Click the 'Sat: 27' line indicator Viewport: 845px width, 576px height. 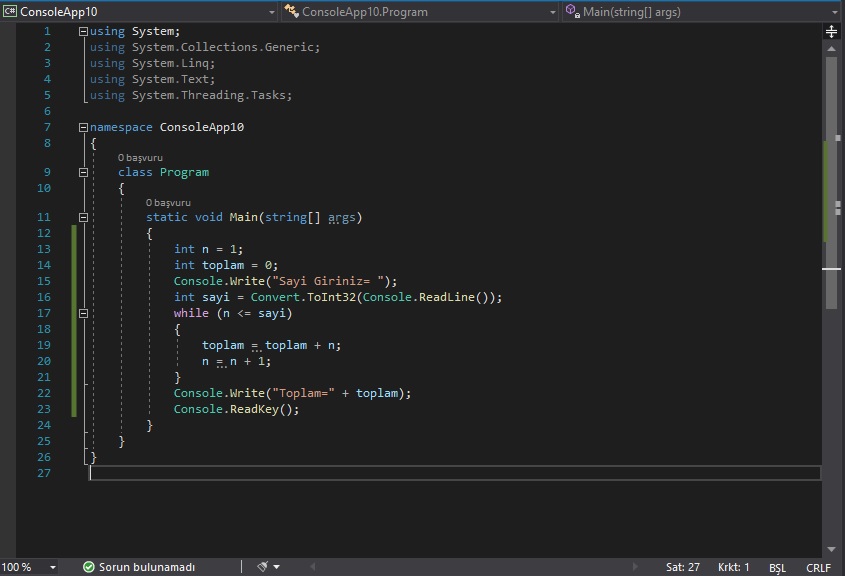[683, 567]
